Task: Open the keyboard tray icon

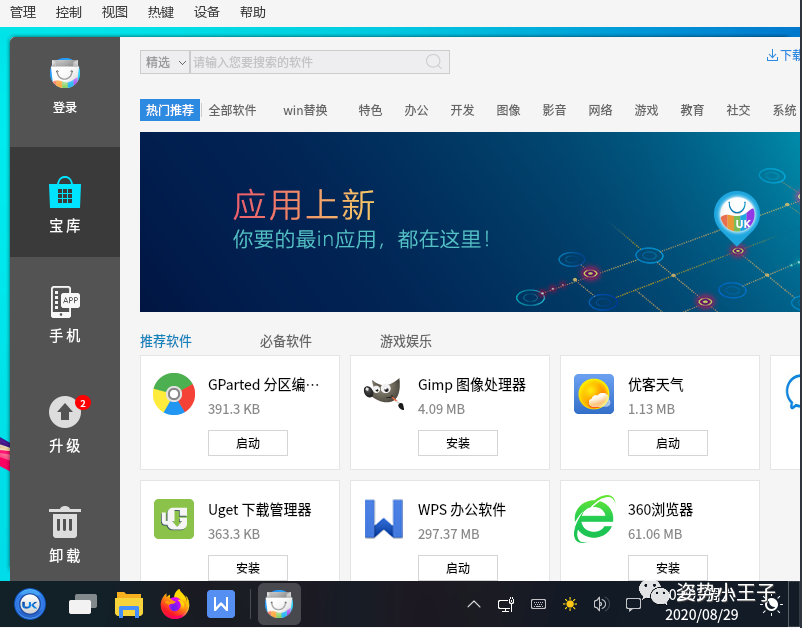Action: 538,604
